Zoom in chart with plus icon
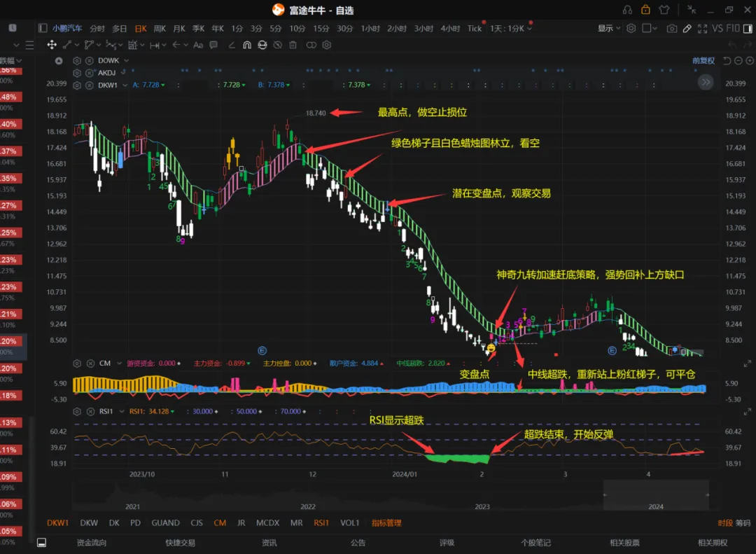Screen dimensions: 756x554 tap(750, 60)
